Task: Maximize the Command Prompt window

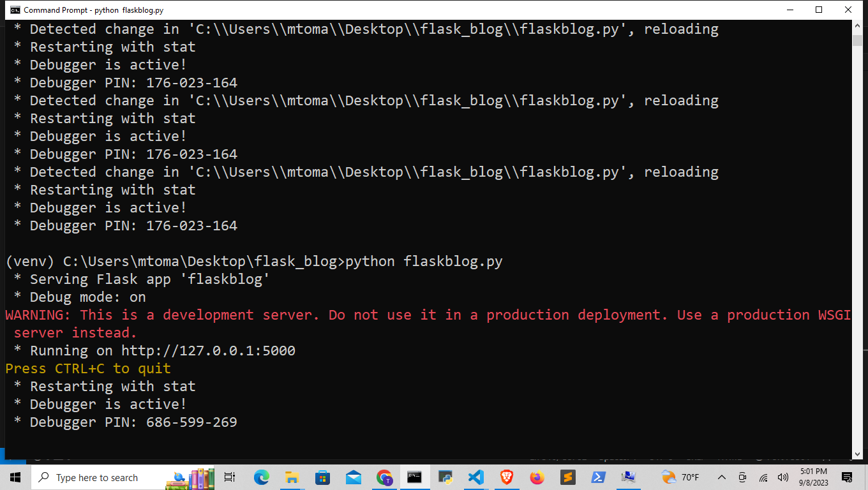Action: tap(819, 10)
